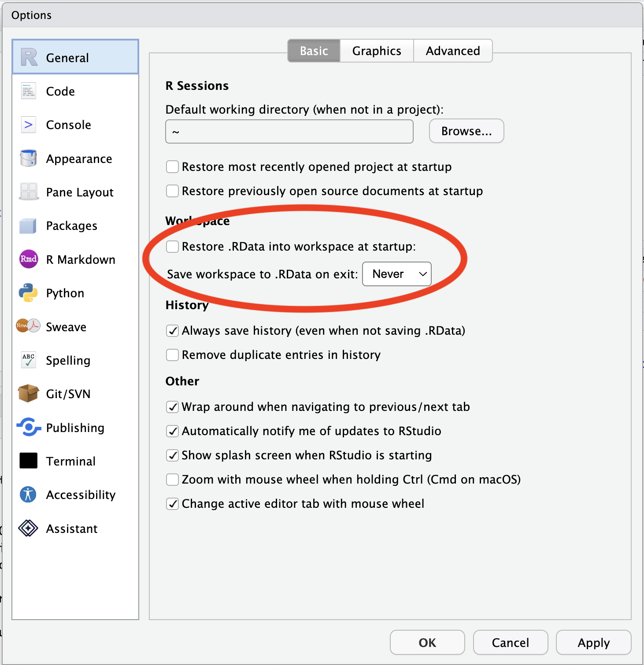This screenshot has height=665, width=644.
Task: Open the Console prompt icon
Action: click(x=29, y=125)
